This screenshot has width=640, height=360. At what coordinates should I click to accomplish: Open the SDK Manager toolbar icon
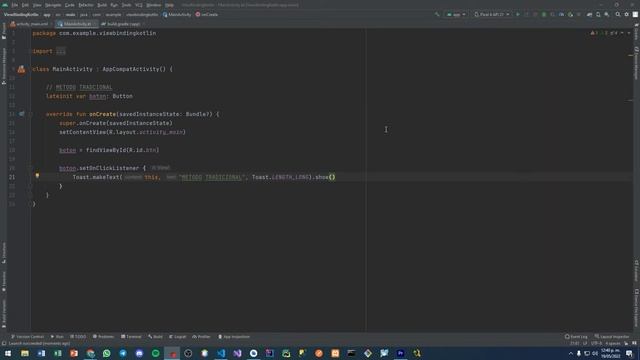pos(607,14)
